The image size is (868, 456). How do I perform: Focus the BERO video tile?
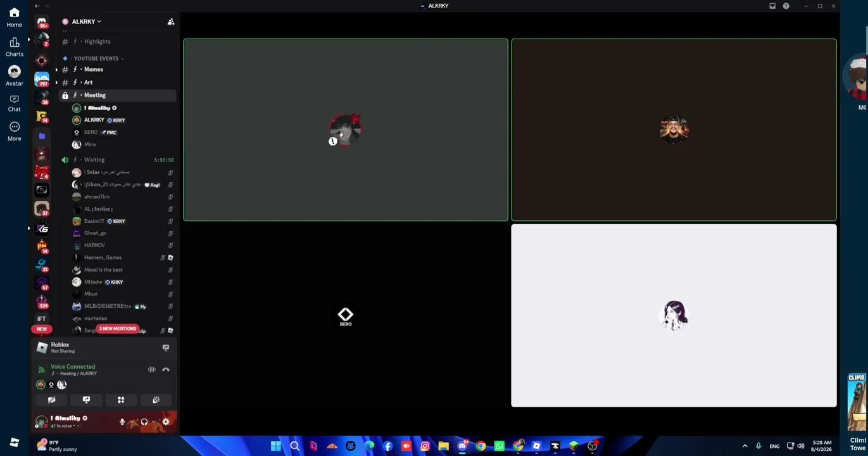click(346, 315)
